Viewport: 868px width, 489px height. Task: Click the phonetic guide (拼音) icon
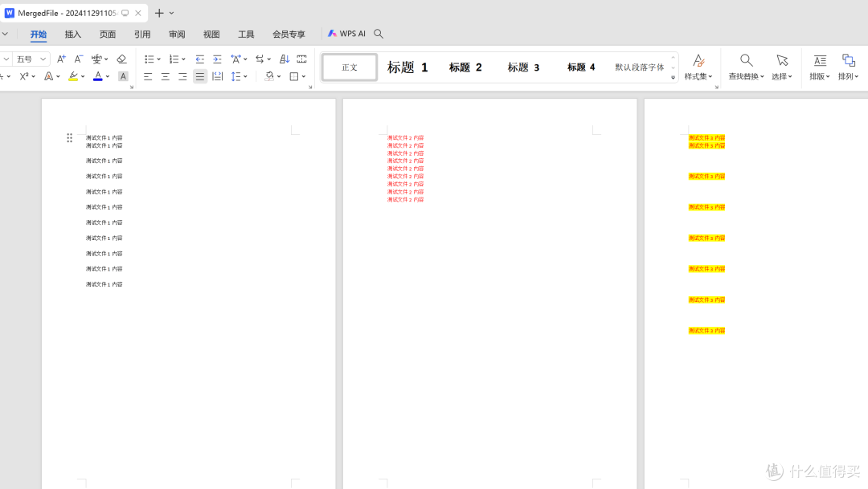[96, 59]
